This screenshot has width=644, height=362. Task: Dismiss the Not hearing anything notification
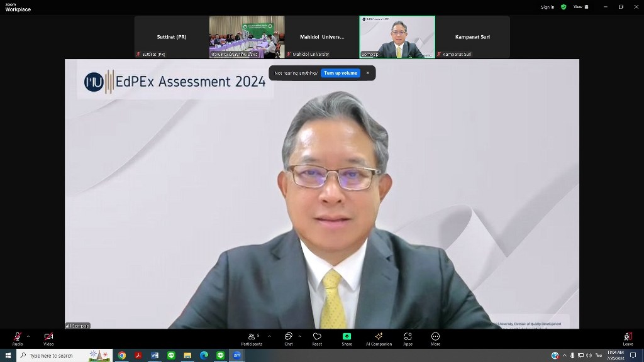click(367, 73)
